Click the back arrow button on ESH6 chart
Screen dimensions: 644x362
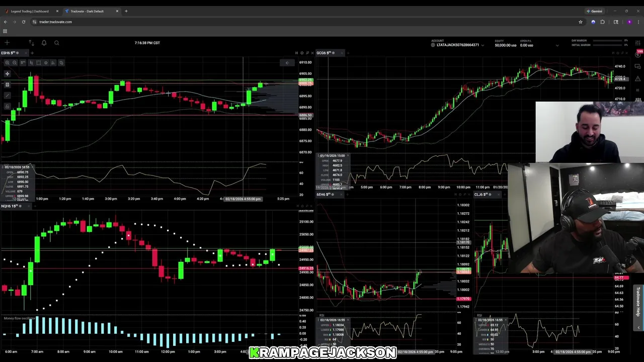tap(287, 63)
